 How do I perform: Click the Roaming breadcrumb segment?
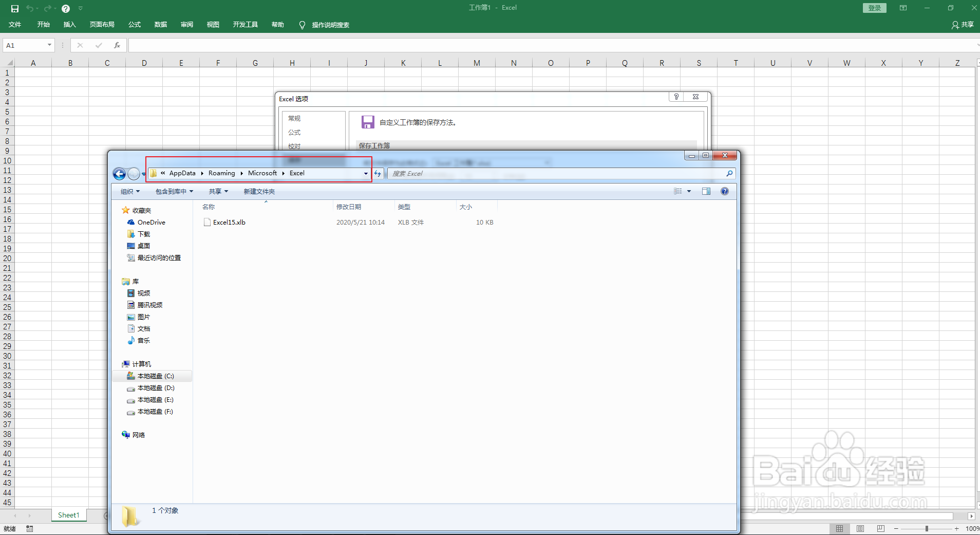tap(222, 173)
